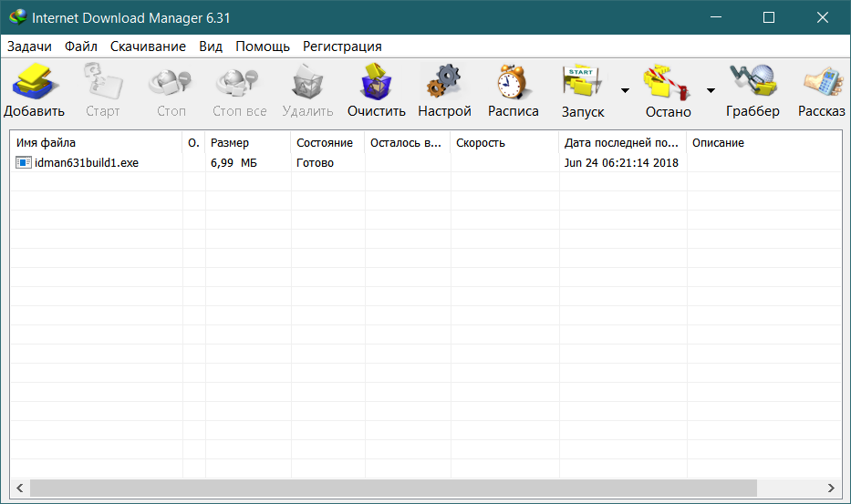Sort by the О. column header
Viewport: 851px width, 504px height.
tap(193, 143)
